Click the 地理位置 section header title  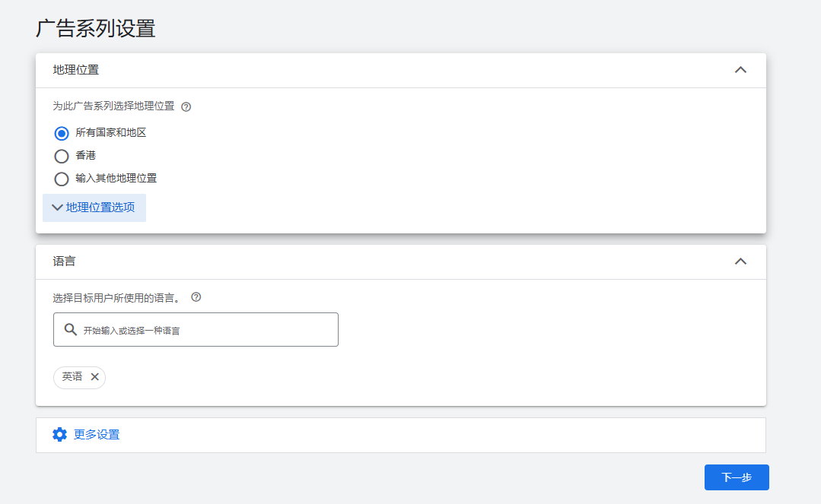[x=76, y=70]
